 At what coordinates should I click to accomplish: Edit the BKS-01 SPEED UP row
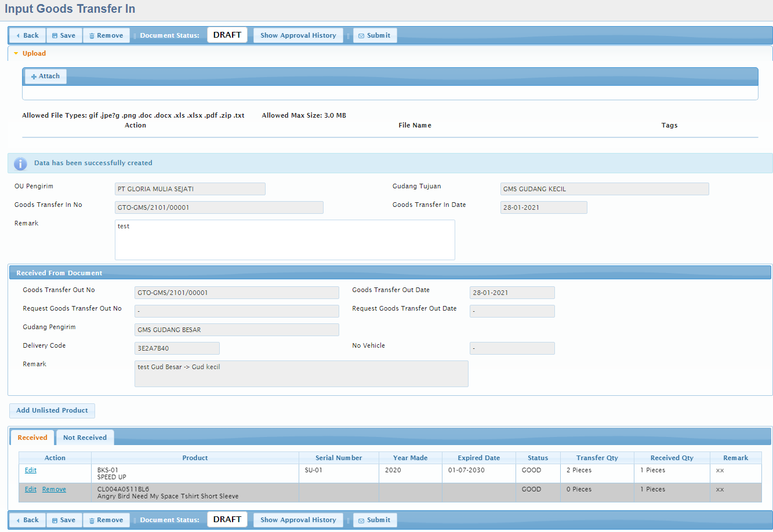click(30, 470)
